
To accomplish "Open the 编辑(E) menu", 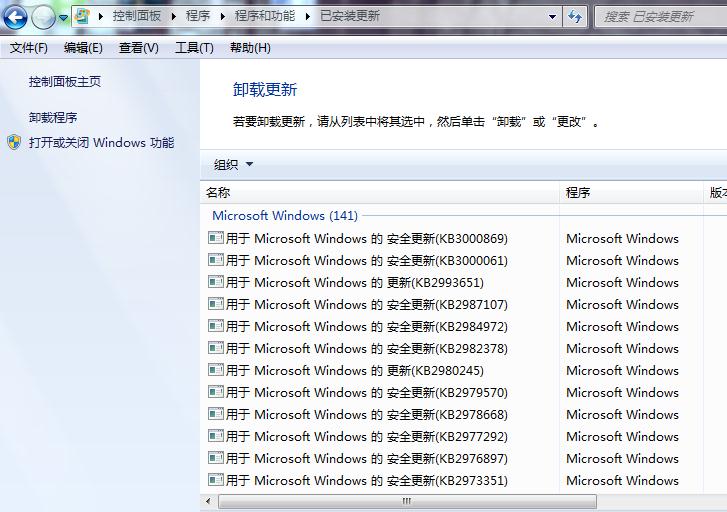I will [83, 48].
